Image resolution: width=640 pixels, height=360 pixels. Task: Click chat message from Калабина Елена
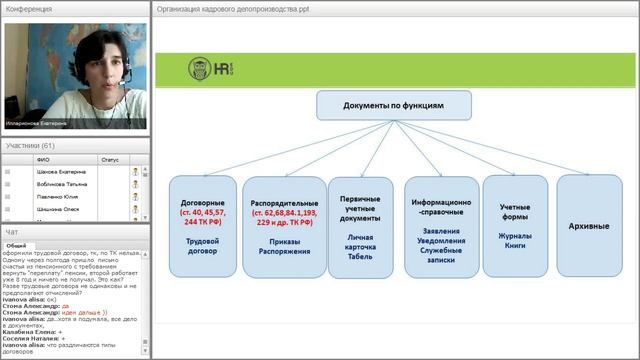(x=32, y=332)
